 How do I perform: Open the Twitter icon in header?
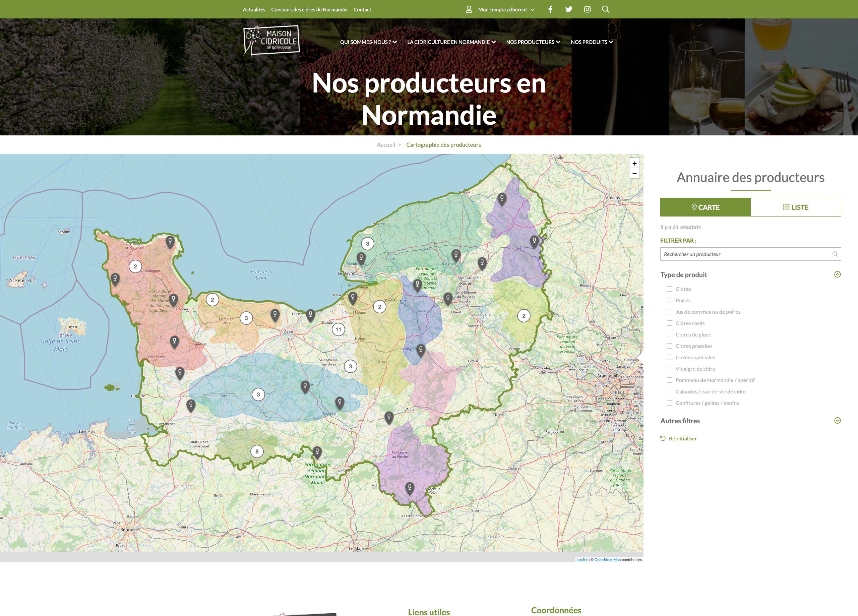pos(569,9)
